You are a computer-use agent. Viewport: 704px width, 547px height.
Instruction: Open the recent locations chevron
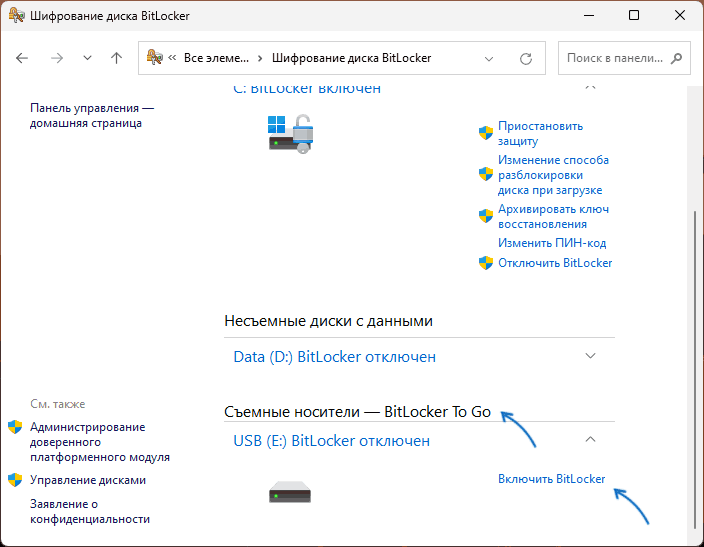coord(87,58)
